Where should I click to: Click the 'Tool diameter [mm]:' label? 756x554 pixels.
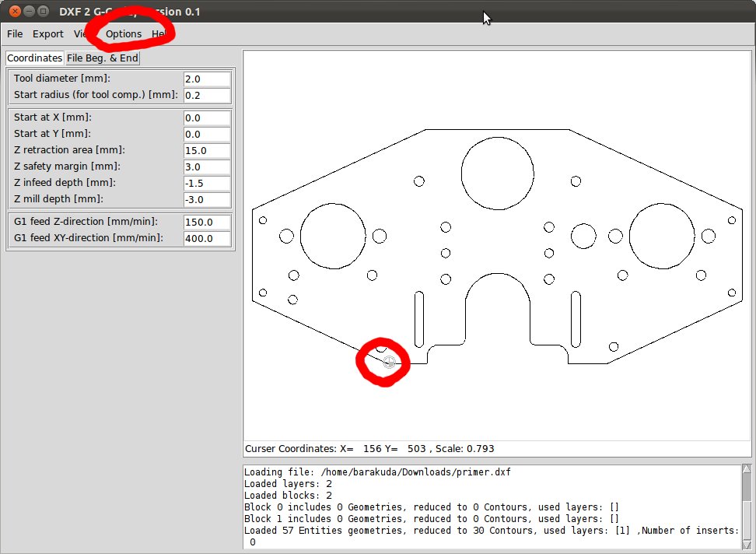pos(61,78)
